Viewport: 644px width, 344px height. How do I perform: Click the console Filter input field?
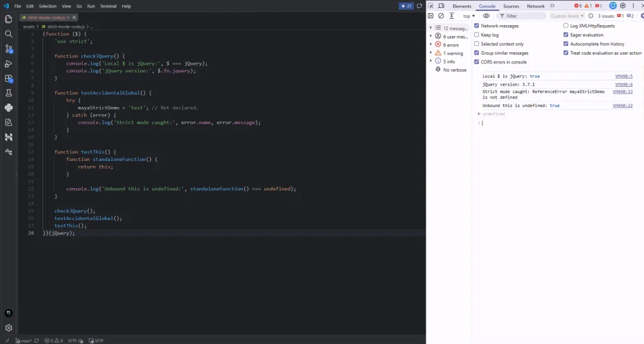[521, 16]
